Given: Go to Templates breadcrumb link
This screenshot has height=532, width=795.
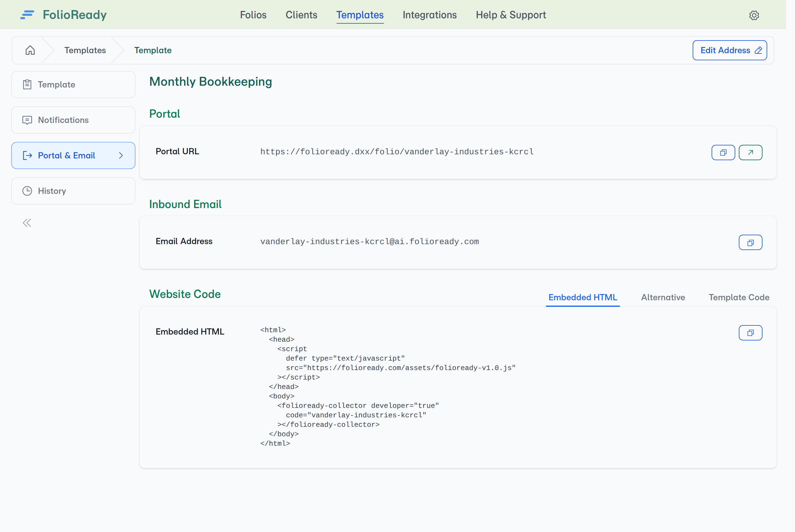Looking at the screenshot, I should [85, 50].
